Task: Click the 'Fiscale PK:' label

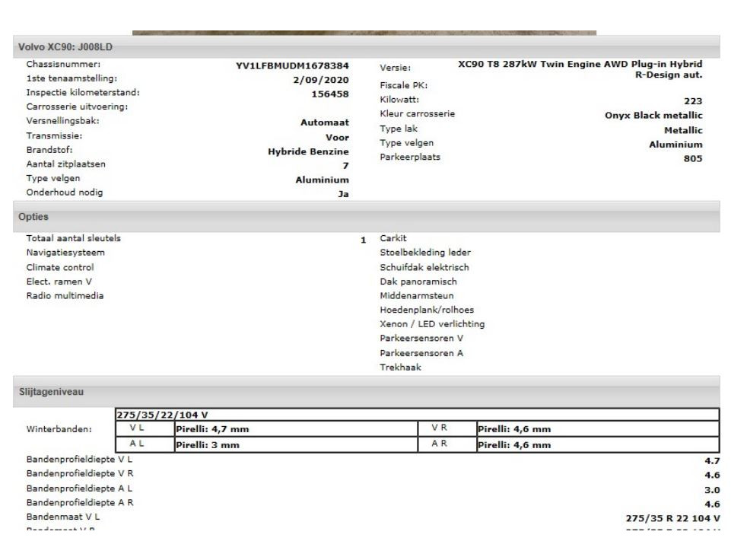Action: [x=403, y=85]
